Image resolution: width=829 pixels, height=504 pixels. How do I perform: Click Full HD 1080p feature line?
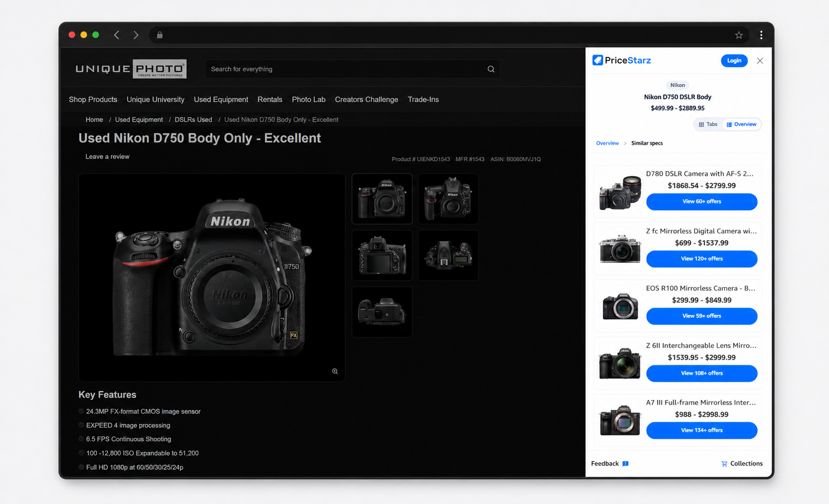(x=135, y=467)
